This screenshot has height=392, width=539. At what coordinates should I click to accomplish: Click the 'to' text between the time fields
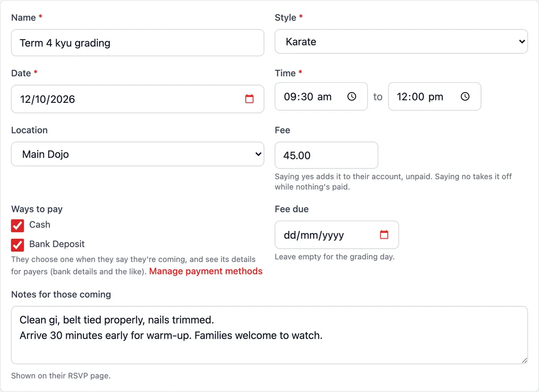(378, 97)
